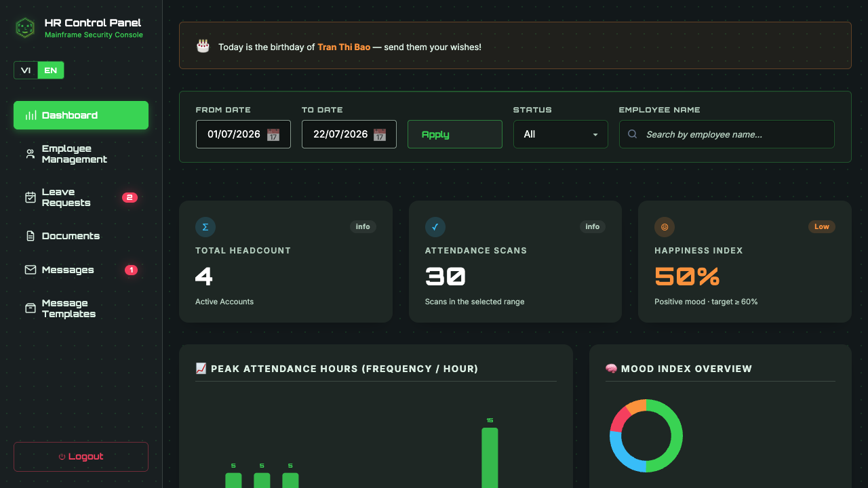Switch language to VI
Viewport: 868px width, 488px height.
(x=26, y=70)
